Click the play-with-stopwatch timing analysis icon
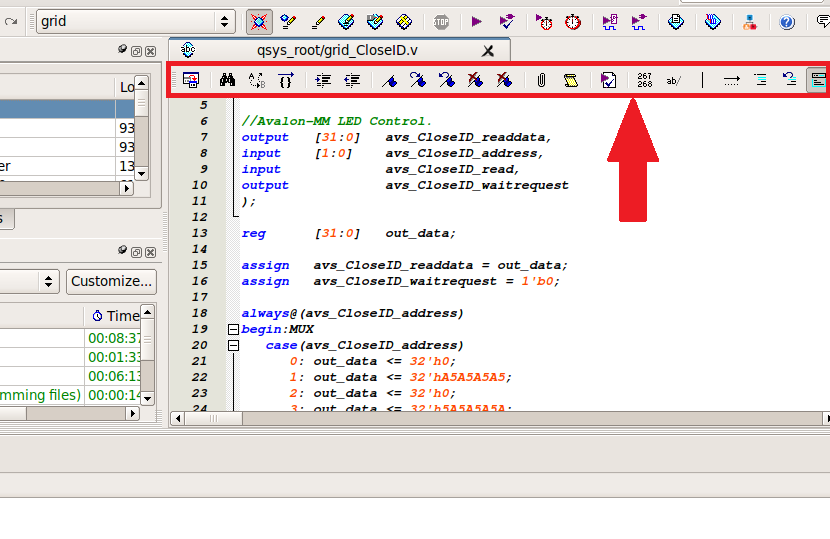830x539 pixels. [x=544, y=22]
